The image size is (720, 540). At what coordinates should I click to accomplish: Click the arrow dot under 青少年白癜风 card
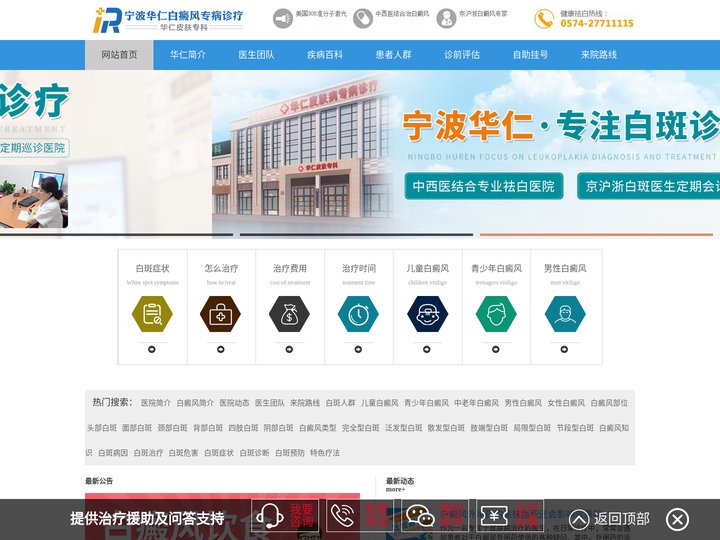point(495,349)
